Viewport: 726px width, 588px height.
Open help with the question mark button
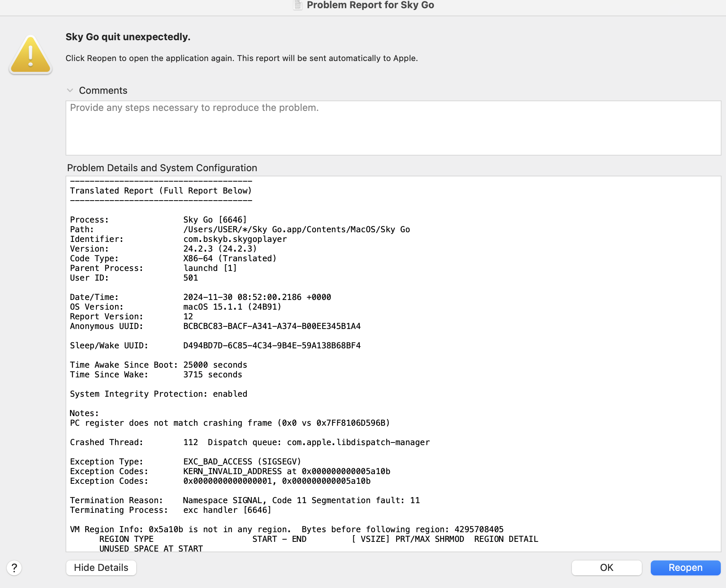click(x=14, y=568)
